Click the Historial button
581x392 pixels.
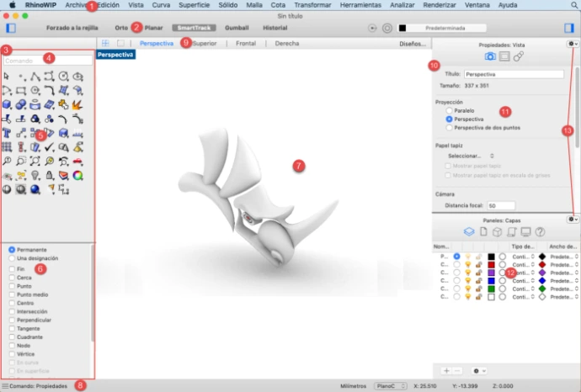[x=275, y=28]
